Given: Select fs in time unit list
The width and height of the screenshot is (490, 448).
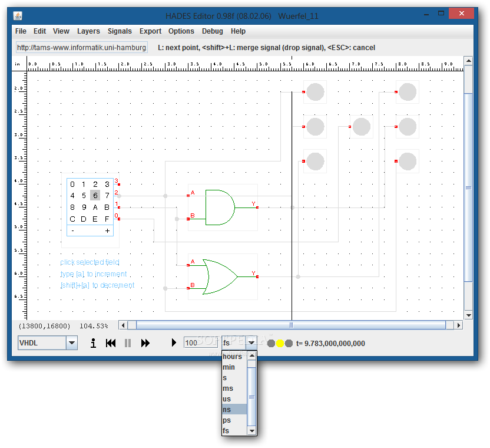Looking at the screenshot, I should 234,430.
